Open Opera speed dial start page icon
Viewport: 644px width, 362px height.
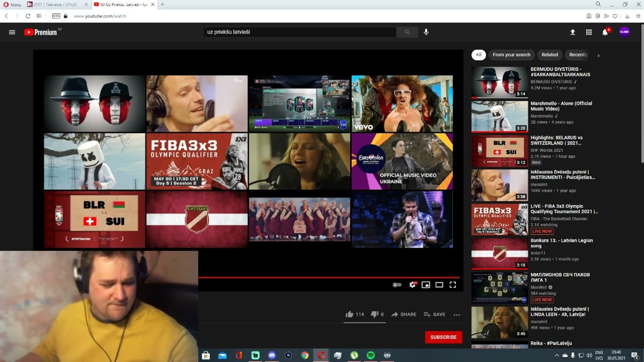coord(39,16)
